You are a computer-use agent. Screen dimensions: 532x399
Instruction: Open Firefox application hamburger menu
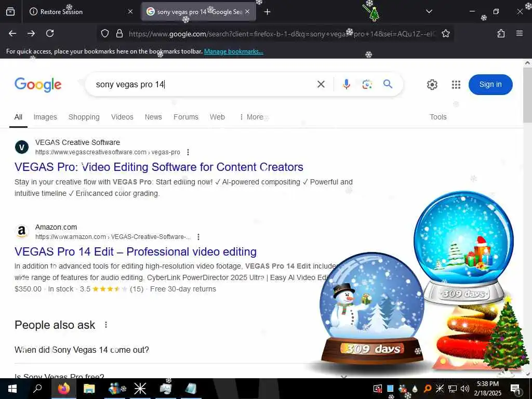pyautogui.click(x=519, y=33)
